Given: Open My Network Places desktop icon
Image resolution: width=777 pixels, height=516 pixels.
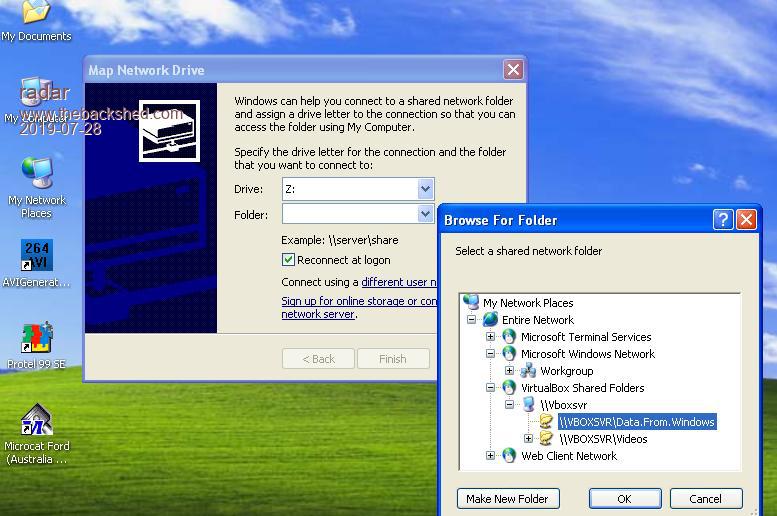Looking at the screenshot, I should point(37,174).
